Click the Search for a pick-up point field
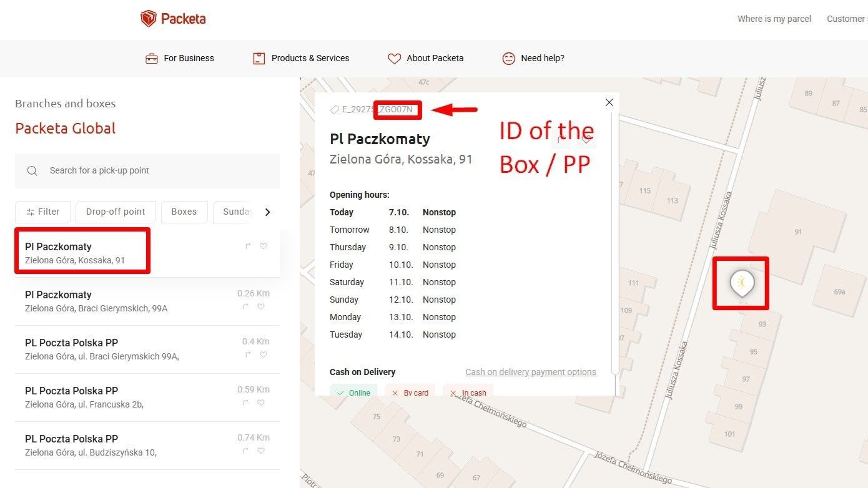Viewport: 868px width, 488px height. pyautogui.click(x=156, y=170)
